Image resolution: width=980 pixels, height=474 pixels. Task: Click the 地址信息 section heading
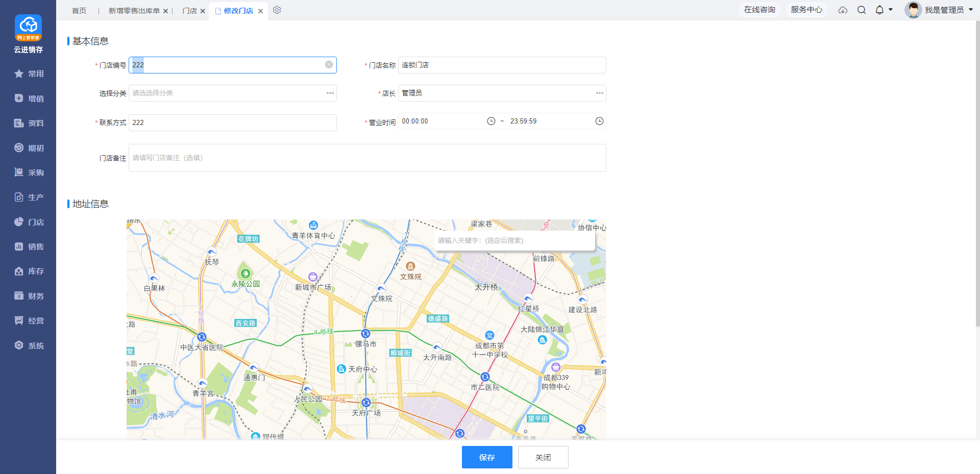[x=90, y=204]
